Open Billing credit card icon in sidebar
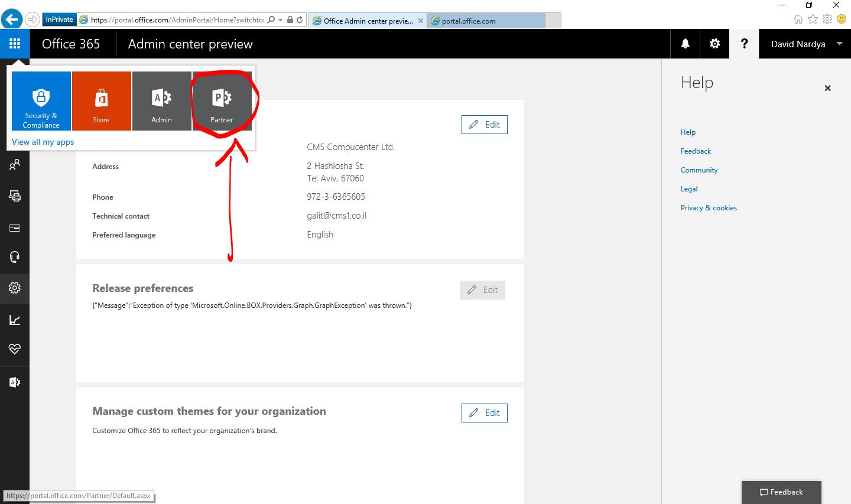This screenshot has width=851, height=504. click(15, 227)
